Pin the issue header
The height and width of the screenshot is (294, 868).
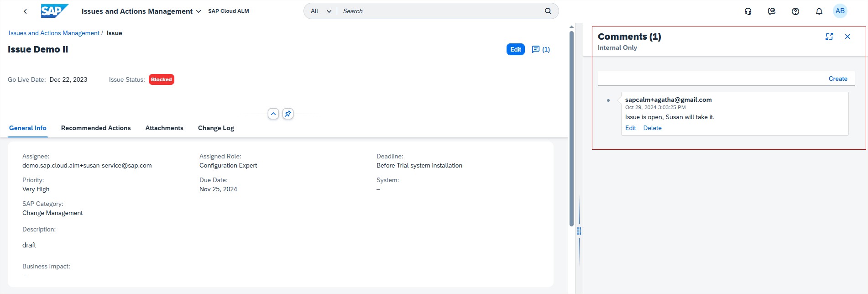point(288,114)
